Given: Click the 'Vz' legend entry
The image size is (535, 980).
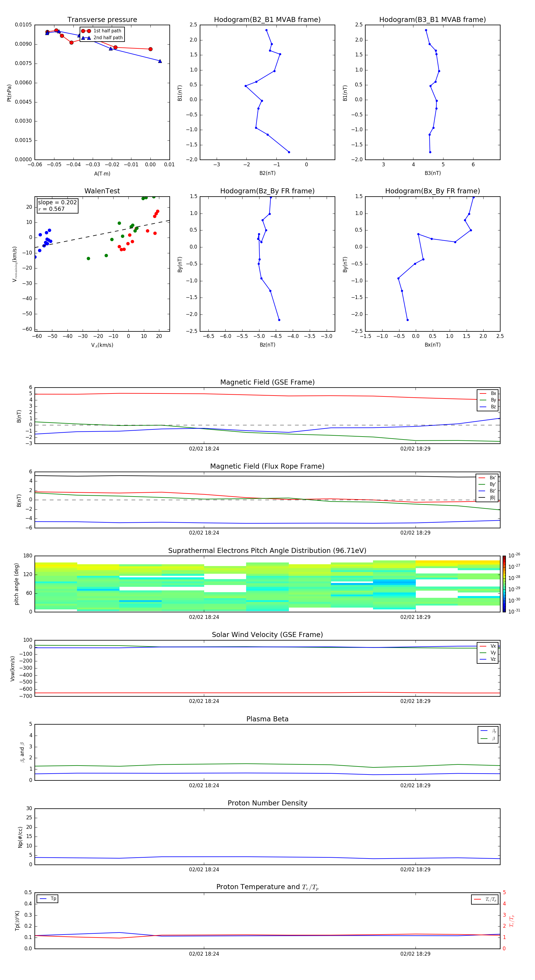Looking at the screenshot, I should 488,659.
